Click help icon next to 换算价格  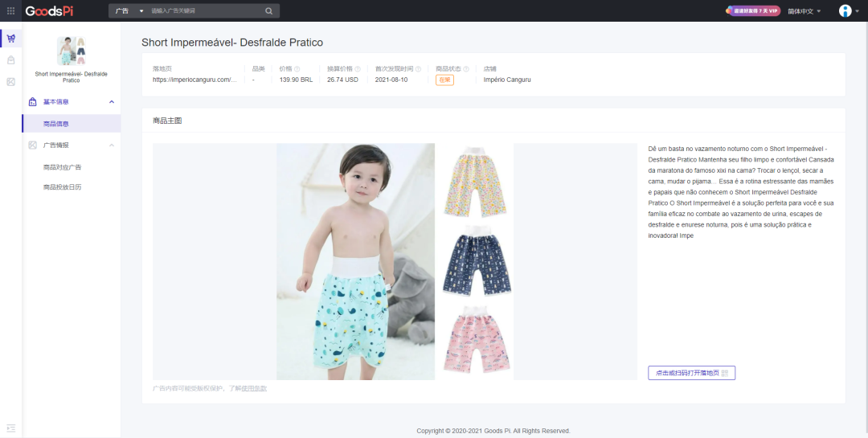coord(358,69)
